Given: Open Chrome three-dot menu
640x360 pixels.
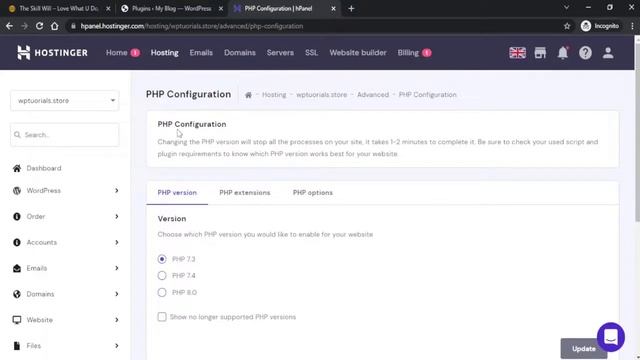Looking at the screenshot, I should (x=632, y=26).
